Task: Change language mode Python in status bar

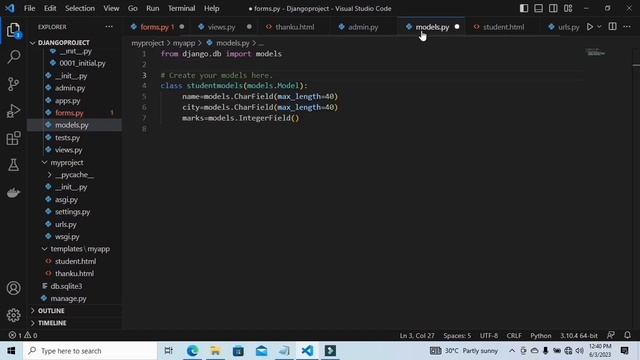Action: click(x=540, y=336)
